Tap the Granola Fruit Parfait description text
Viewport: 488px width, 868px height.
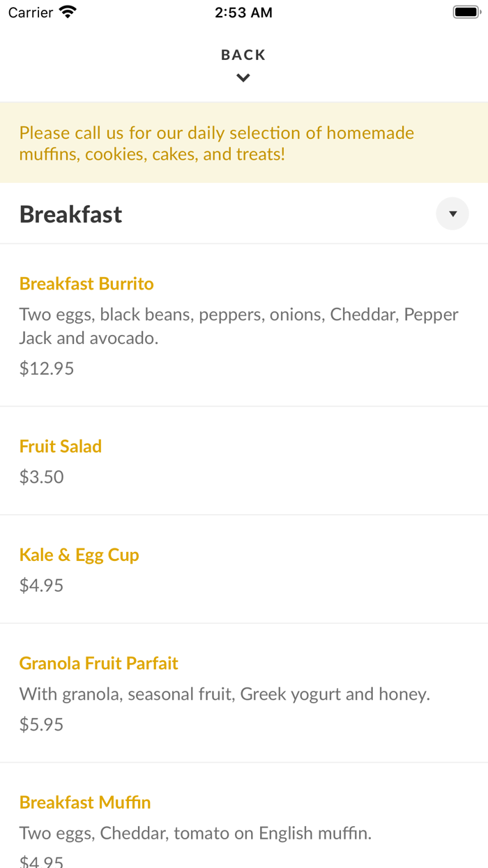(224, 694)
